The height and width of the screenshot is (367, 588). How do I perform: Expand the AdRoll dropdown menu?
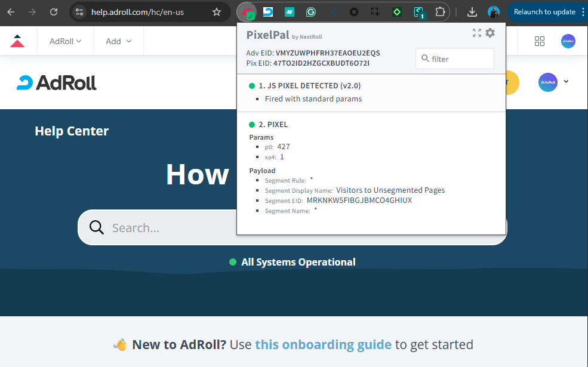[66, 41]
